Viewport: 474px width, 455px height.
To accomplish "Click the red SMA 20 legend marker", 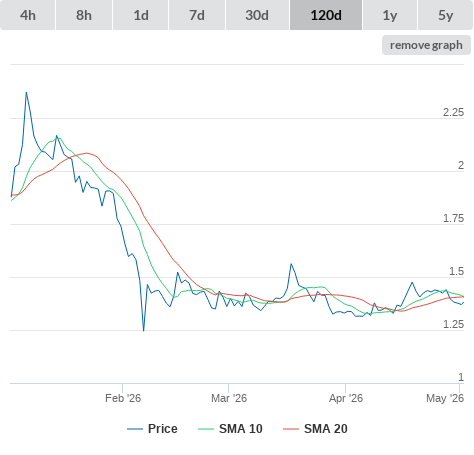I will coord(291,429).
